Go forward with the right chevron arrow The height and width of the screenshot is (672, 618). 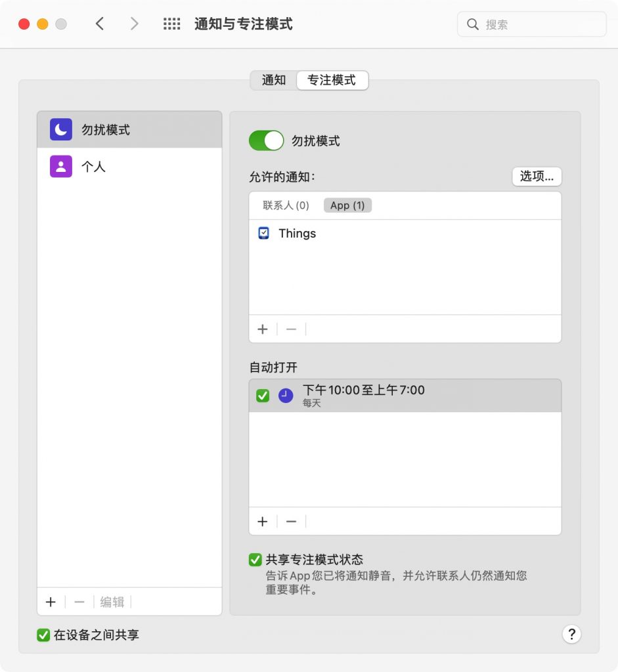point(134,24)
